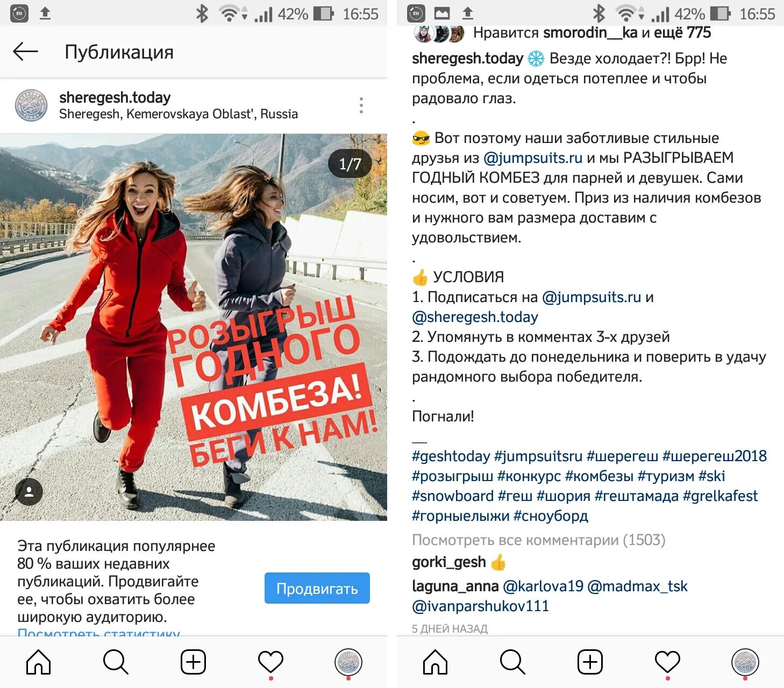Open likes list 'ещё 775'
Viewport: 784px width, 688px height.
point(682,33)
